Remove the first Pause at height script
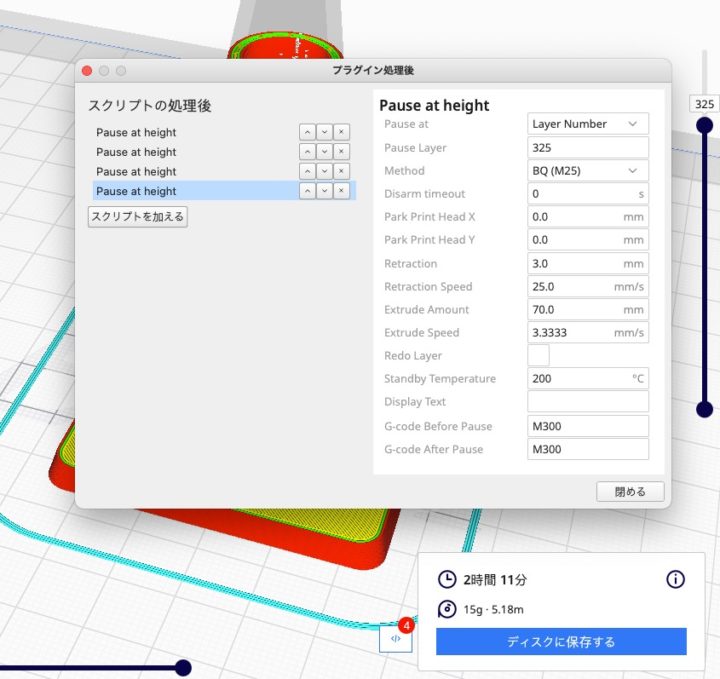This screenshot has width=720, height=679. pyautogui.click(x=342, y=132)
